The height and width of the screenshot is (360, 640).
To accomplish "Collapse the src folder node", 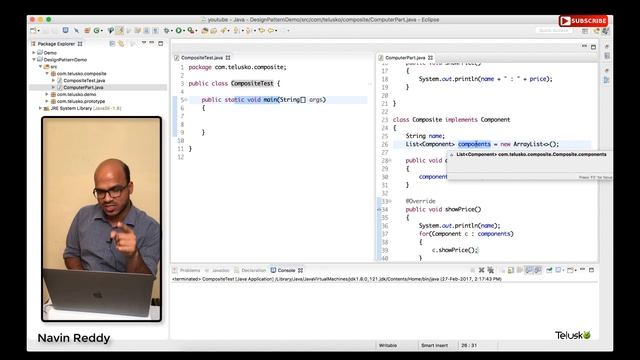I will [x=40, y=67].
